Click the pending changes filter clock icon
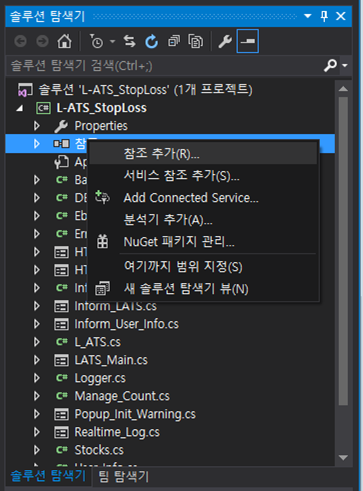 pos(96,42)
